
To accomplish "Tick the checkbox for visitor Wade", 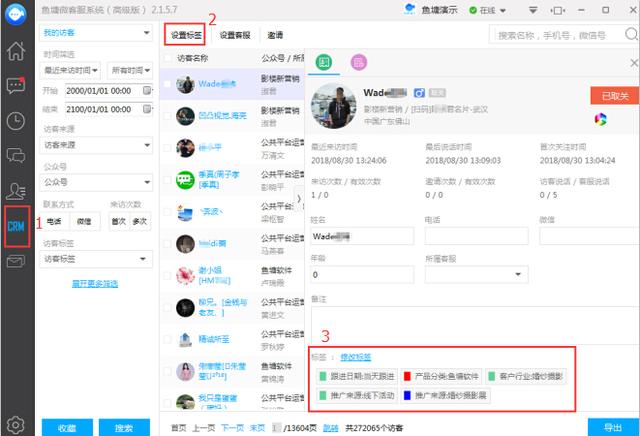I will (167, 85).
